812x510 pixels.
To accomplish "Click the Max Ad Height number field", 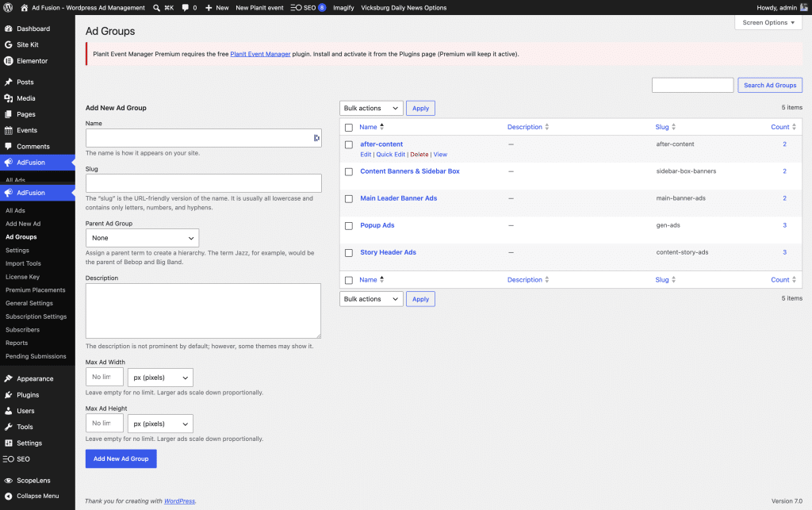I will [x=105, y=423].
